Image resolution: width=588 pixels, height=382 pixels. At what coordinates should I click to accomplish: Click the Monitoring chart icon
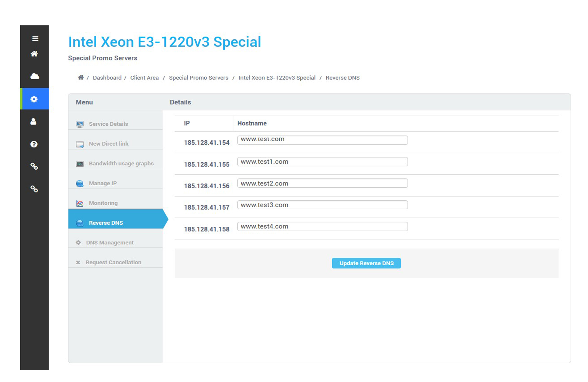click(x=80, y=203)
